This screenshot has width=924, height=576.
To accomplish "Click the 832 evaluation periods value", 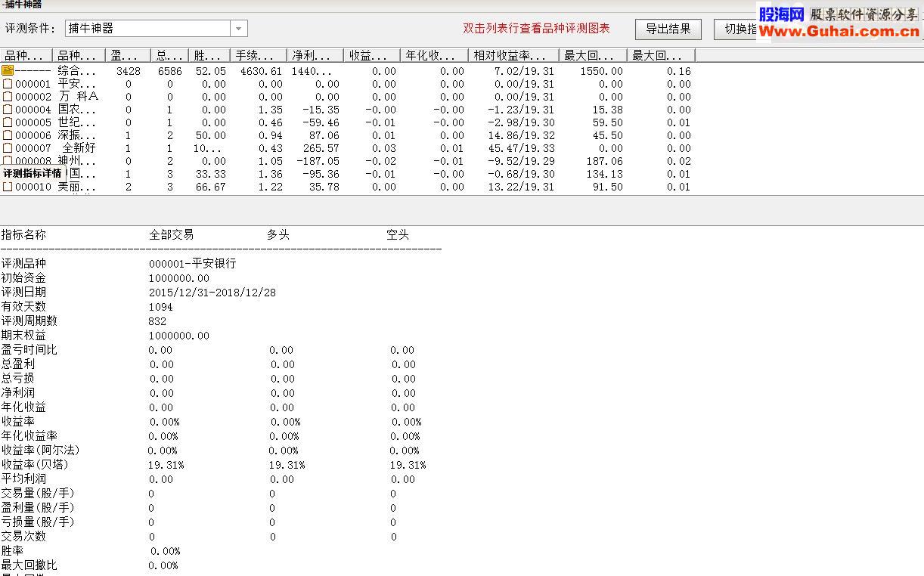I will [157, 321].
